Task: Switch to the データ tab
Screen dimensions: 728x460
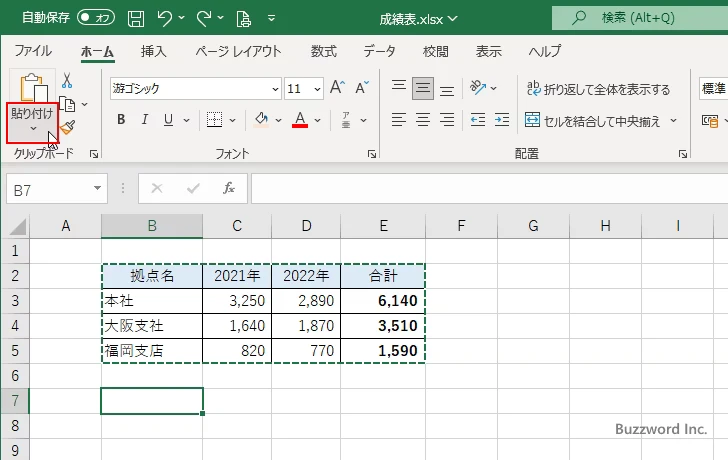Action: pos(379,51)
